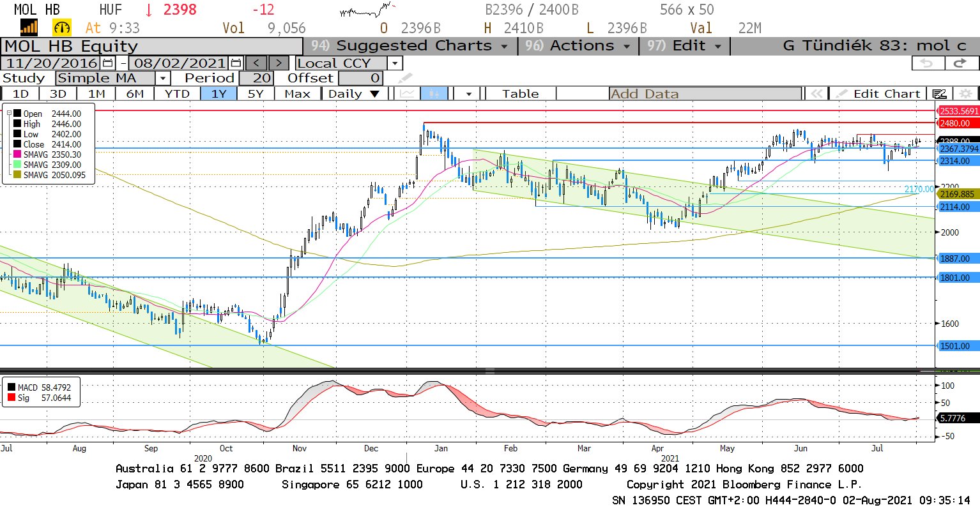Click the intraday sparkline thumbnail

367,10
